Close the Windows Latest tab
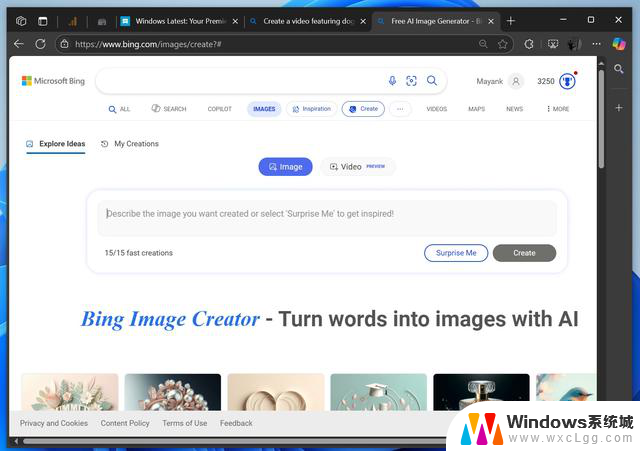The image size is (640, 451). pos(235,21)
